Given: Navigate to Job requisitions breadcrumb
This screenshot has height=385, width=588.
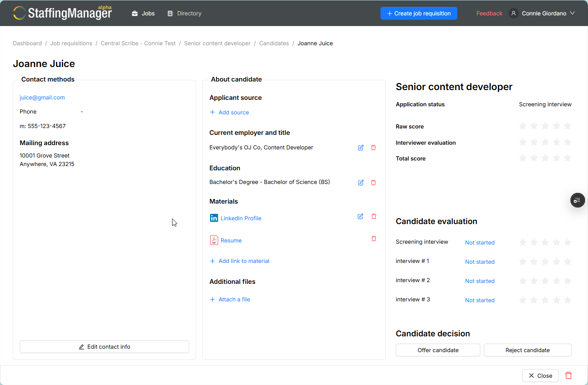Looking at the screenshot, I should 71,44.
